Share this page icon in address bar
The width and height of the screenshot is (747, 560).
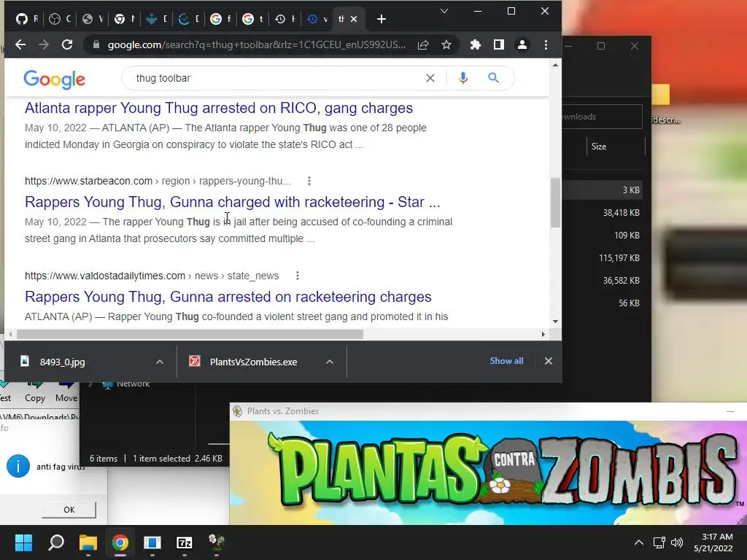(423, 44)
